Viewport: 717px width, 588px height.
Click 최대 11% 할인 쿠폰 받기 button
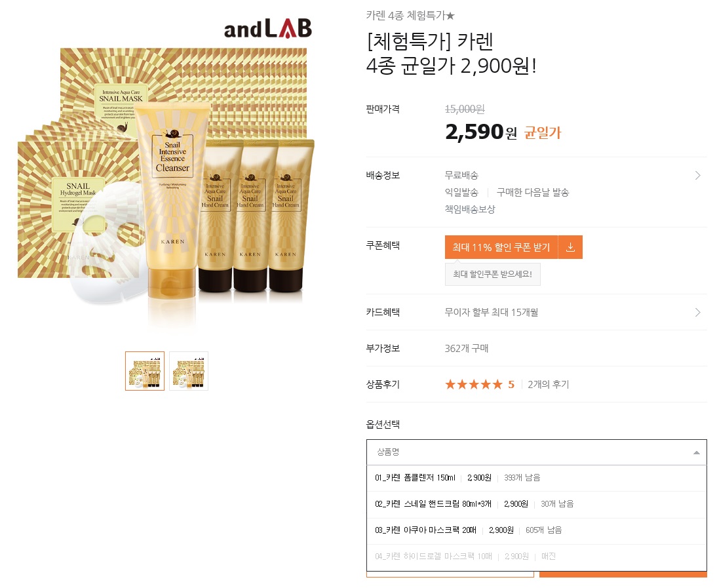click(501, 247)
